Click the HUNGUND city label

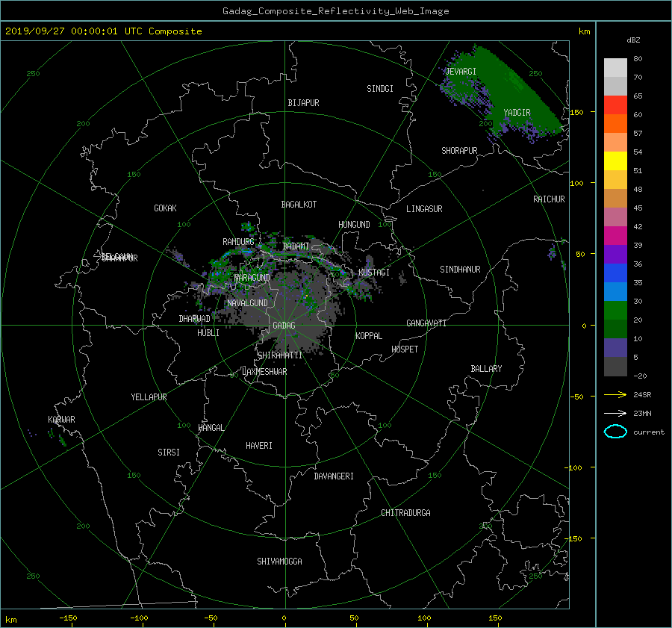354,225
